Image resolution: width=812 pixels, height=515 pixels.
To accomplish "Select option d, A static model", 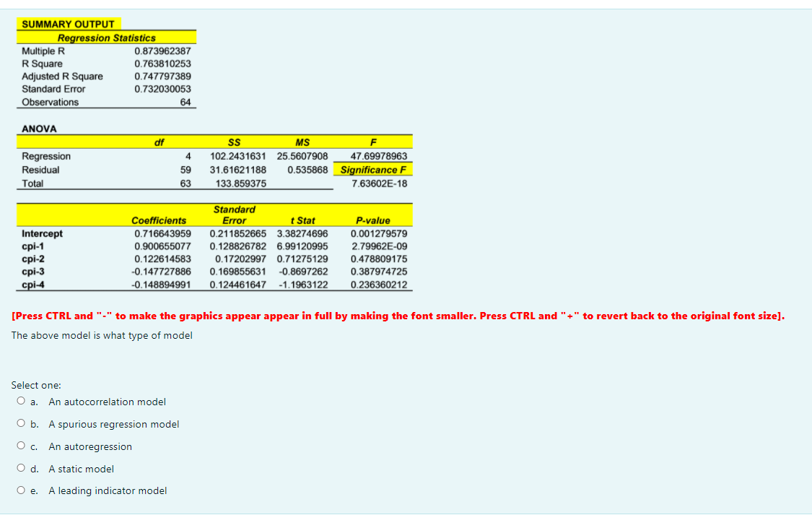I will 21,468.
